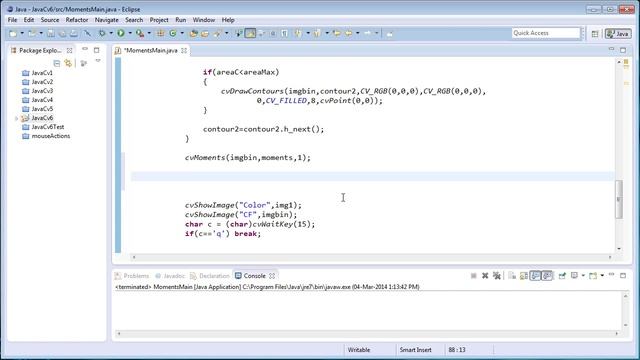Switch to the Javadoc tab

pyautogui.click(x=174, y=276)
